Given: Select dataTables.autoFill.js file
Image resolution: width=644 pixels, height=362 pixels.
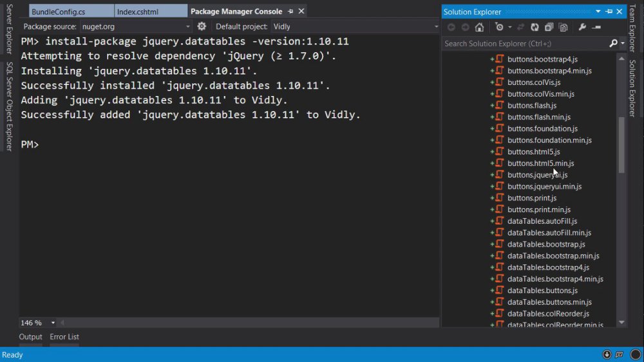Looking at the screenshot, I should [x=542, y=221].
